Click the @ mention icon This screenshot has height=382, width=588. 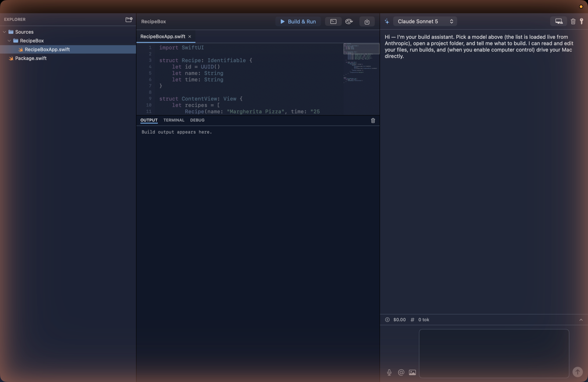coord(401,372)
